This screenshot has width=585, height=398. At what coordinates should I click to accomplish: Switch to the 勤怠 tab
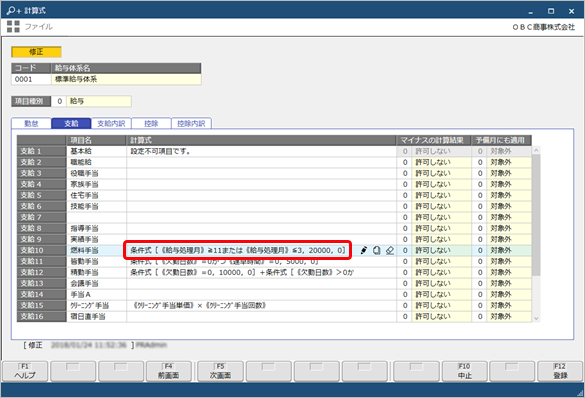[x=31, y=123]
